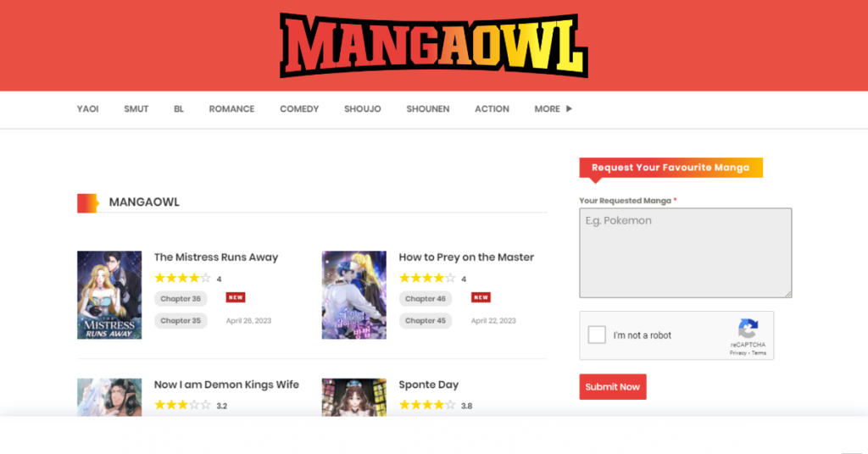Click the star rating under How to Prey on the Master
The image size is (868, 454).
pos(427,278)
